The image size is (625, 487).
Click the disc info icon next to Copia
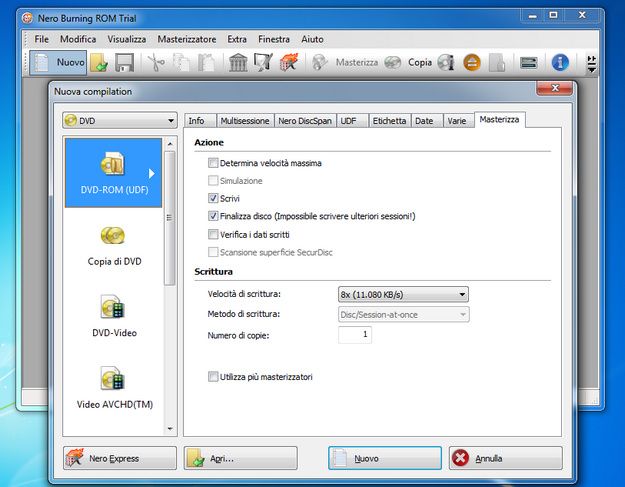pyautogui.click(x=446, y=63)
